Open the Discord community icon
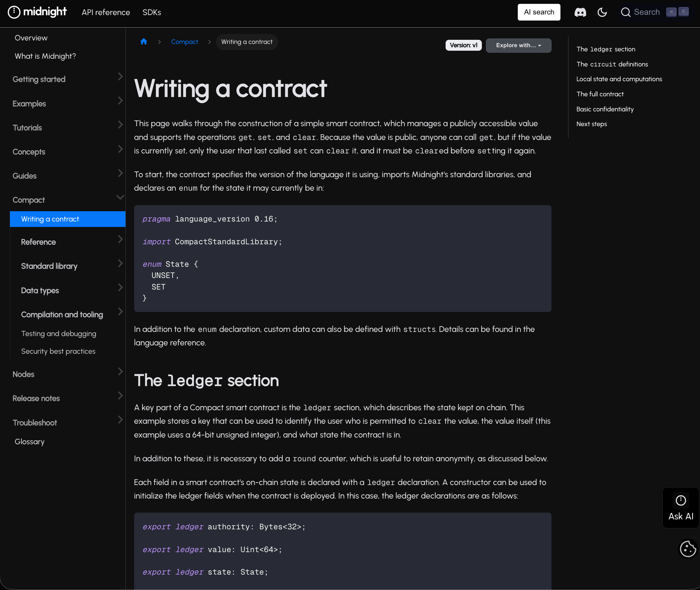 pyautogui.click(x=580, y=13)
